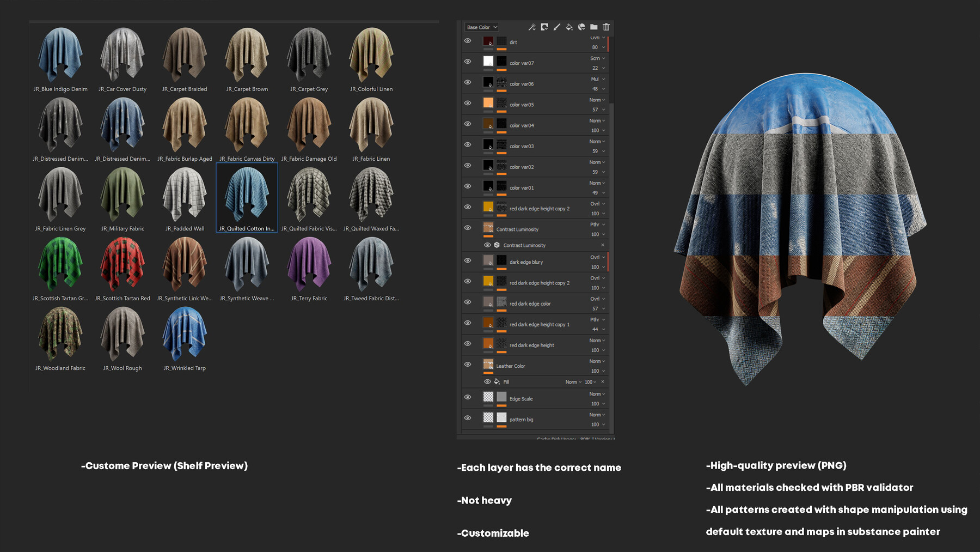Open blend mode dropdown on dark edge blury
Screen dimensions: 980x552
point(597,257)
